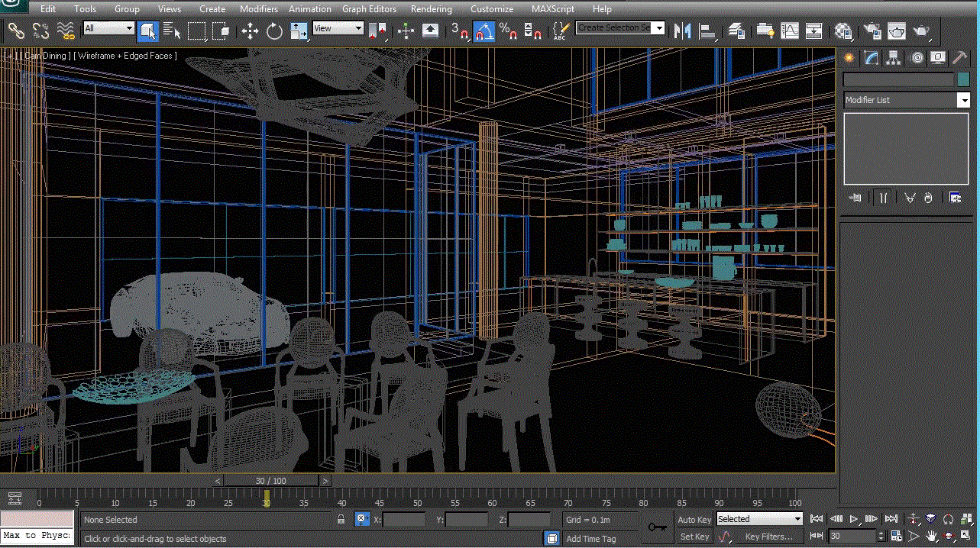Toggle Window/Crossing selection mode

(x=222, y=31)
